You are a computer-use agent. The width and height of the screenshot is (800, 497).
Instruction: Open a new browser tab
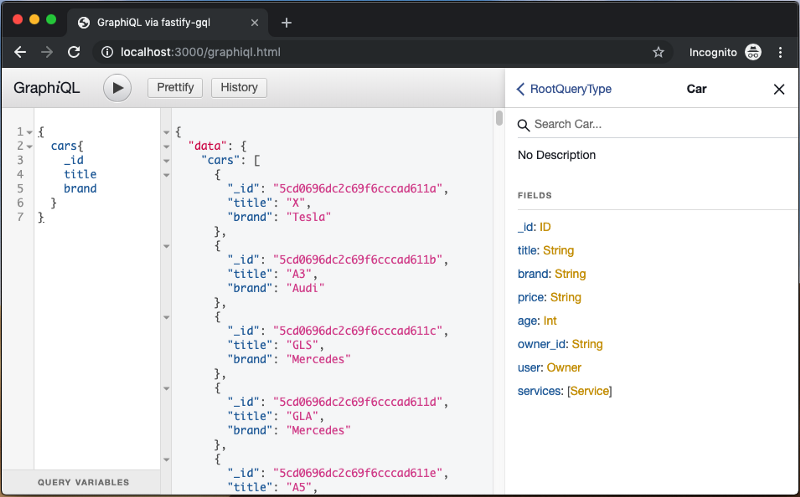(286, 22)
